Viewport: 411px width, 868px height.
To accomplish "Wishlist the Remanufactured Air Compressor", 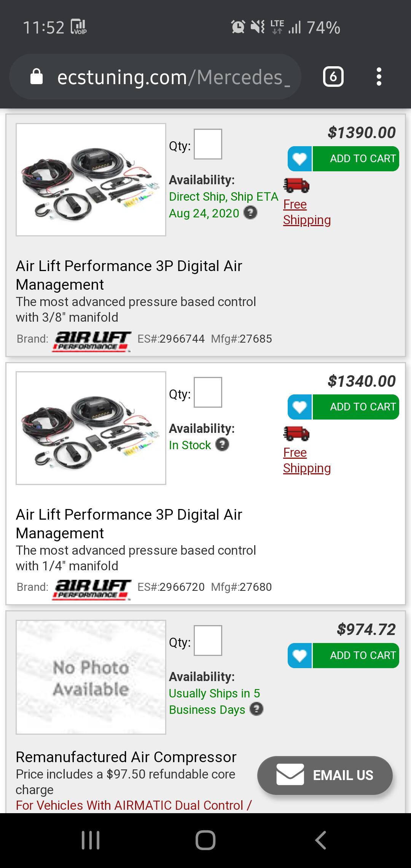I will [x=299, y=656].
